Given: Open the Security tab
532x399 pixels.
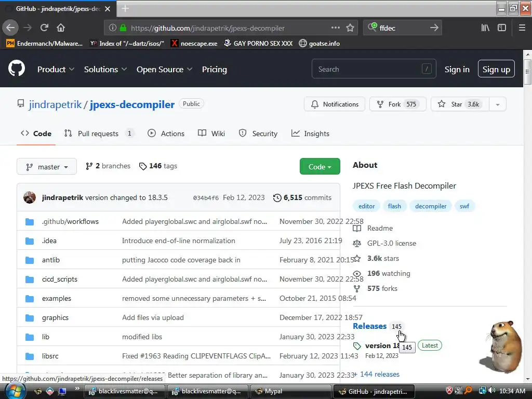Looking at the screenshot, I should pyautogui.click(x=258, y=134).
